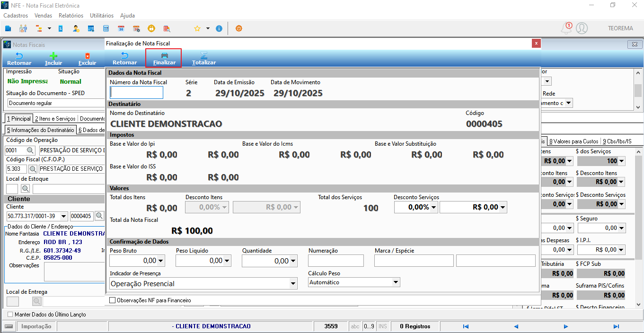644x333 pixels.
Task: Select the 1 Principal tab
Action: click(18, 119)
